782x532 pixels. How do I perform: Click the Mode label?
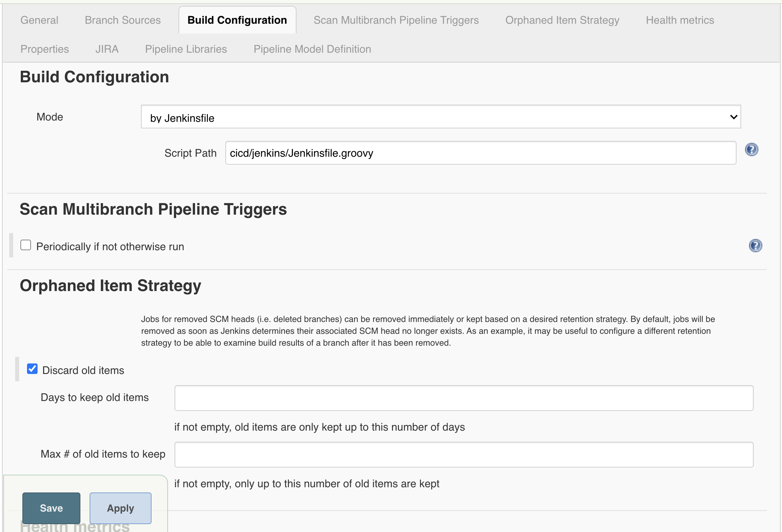click(50, 117)
